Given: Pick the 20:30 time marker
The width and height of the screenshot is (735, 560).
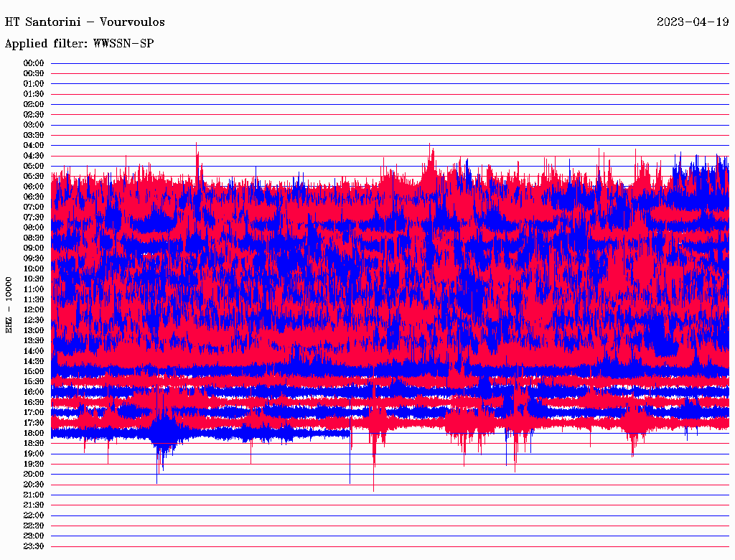Looking at the screenshot, I should [34, 485].
